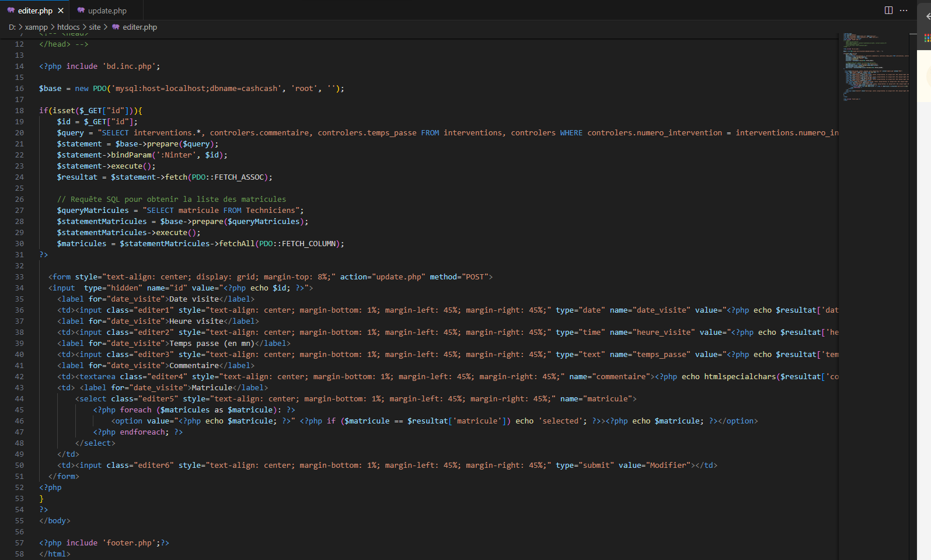Viewport: 931px width, 560px height.
Task: Switch to the update.php tab
Action: [x=106, y=10]
